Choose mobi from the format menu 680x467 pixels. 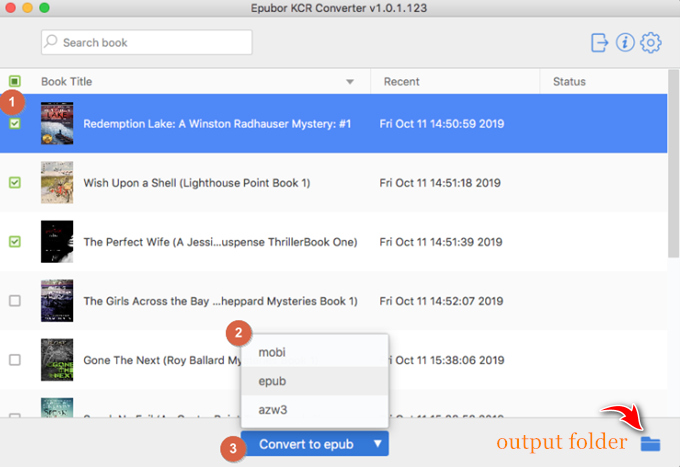pos(314,352)
